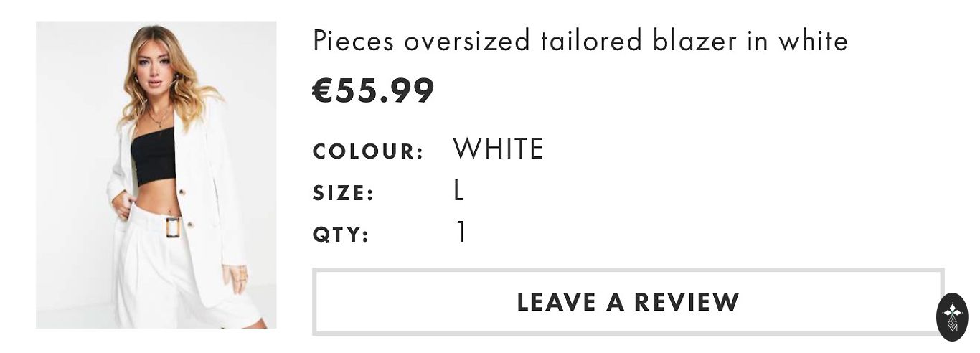980x353 pixels.
Task: Click the SIZE label
Action: click(343, 194)
